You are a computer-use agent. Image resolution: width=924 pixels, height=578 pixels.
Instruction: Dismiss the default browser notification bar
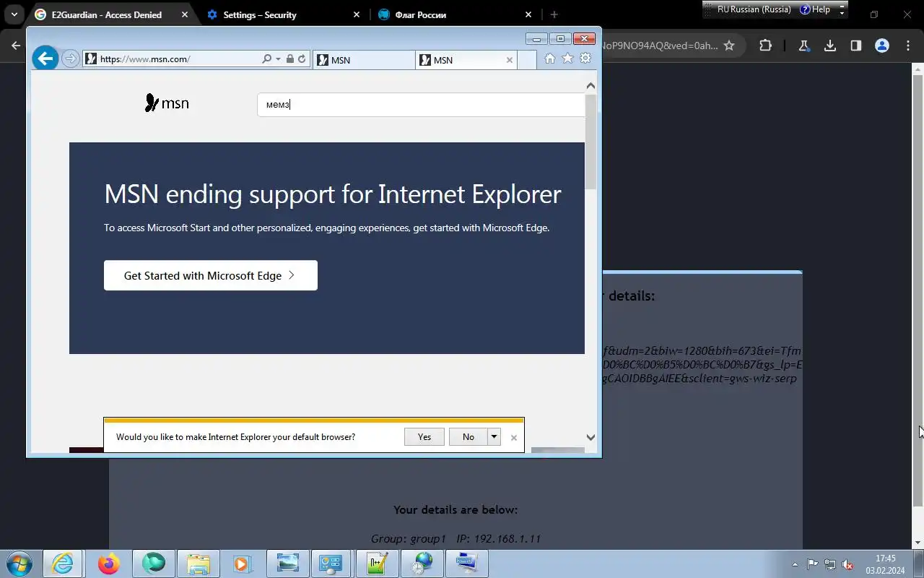(514, 437)
